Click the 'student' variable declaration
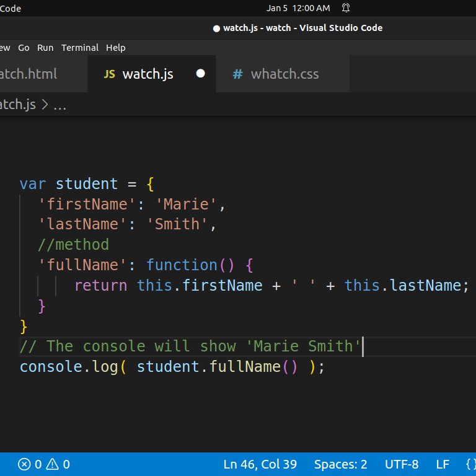Viewport: 476px width, 476px height. [87, 184]
